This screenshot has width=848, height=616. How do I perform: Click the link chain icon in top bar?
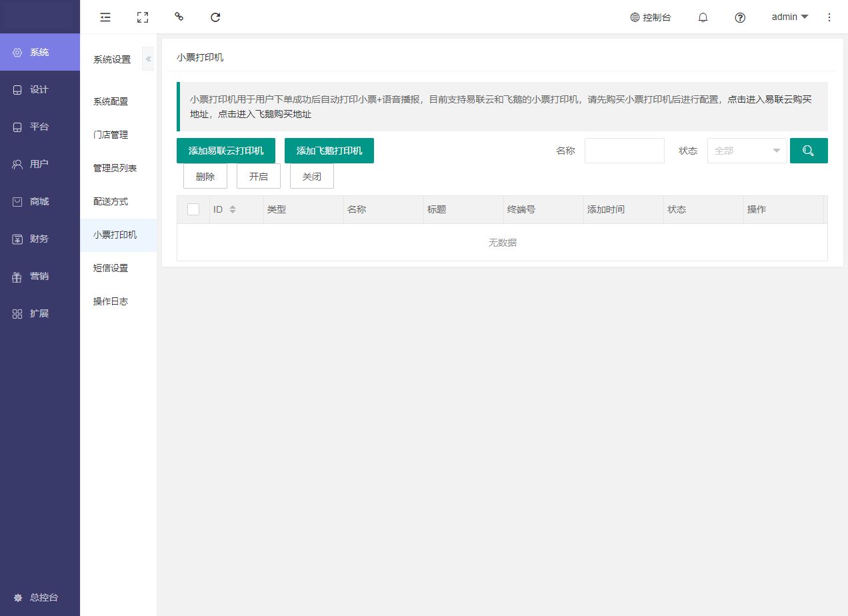179,17
